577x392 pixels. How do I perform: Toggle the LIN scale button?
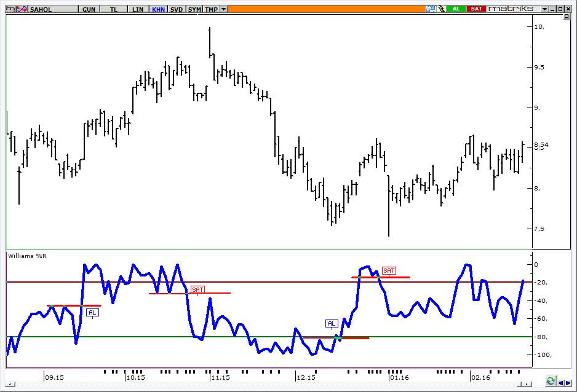point(138,9)
